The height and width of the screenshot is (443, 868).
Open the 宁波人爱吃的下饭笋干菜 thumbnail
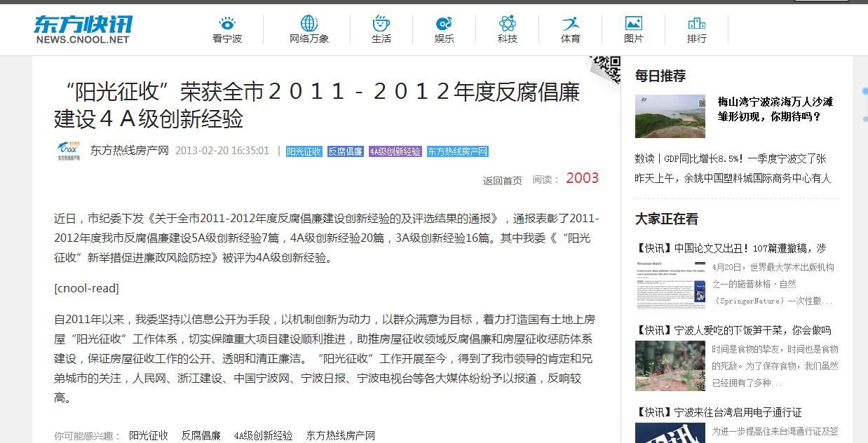[670, 365]
